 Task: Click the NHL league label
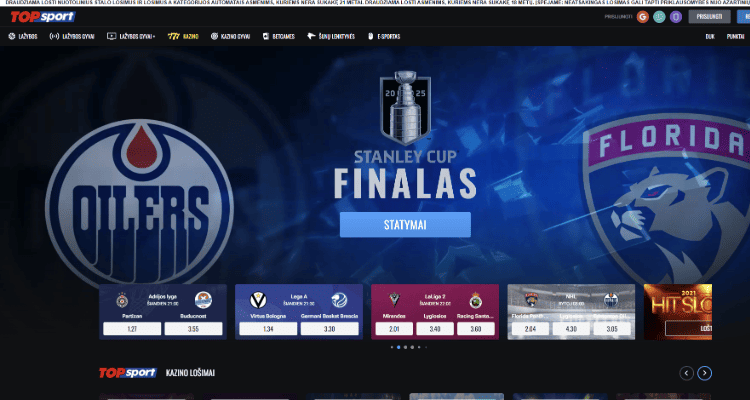click(x=571, y=297)
